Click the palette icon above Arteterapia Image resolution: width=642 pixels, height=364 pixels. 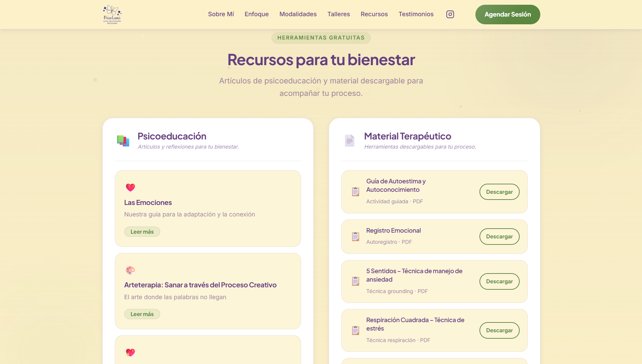point(130,270)
